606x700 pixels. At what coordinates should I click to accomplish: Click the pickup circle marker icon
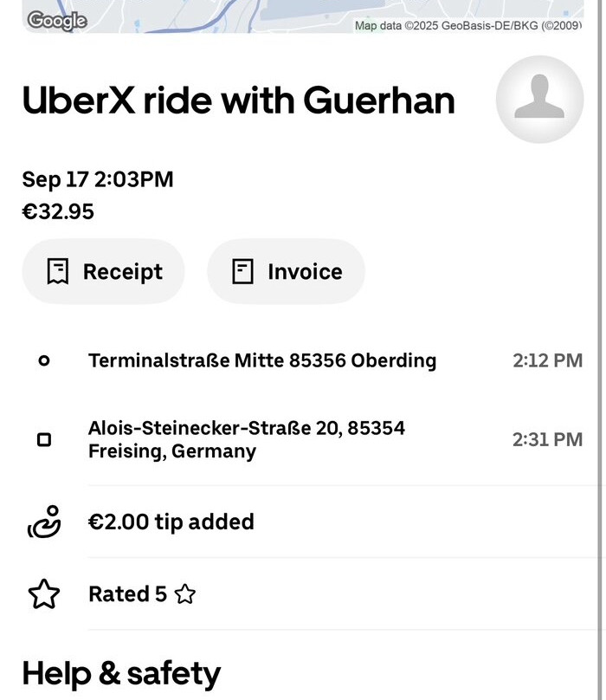pos(44,360)
